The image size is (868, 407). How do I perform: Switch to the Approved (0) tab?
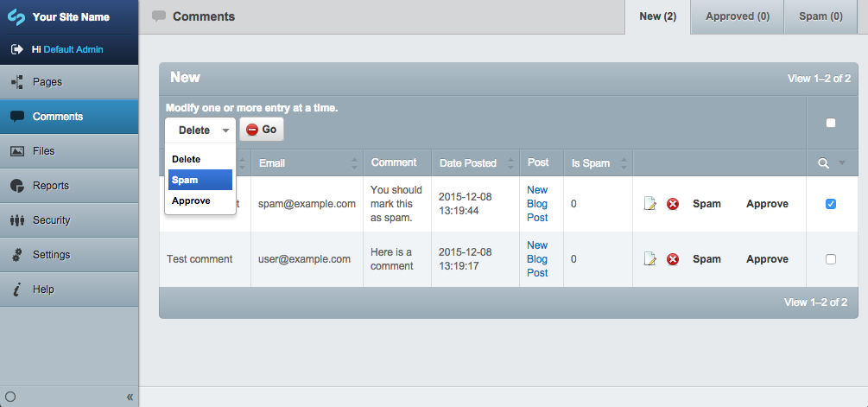tap(737, 16)
